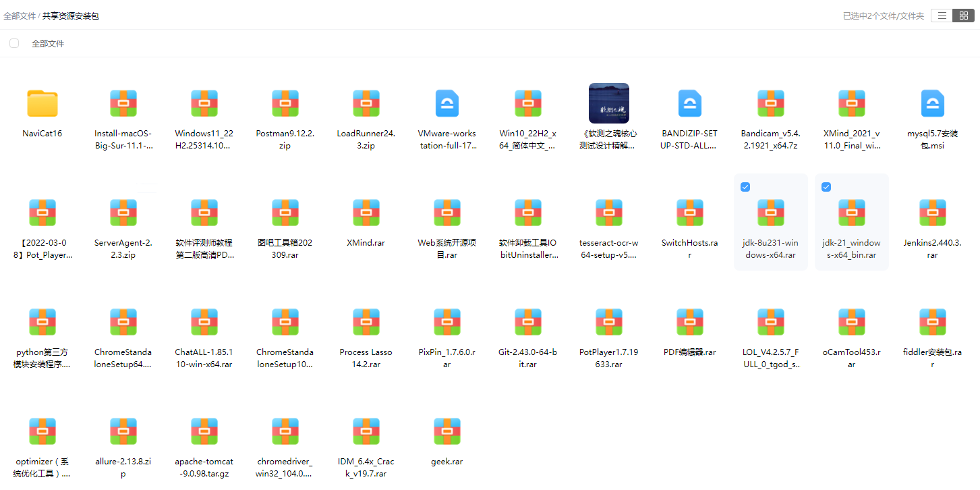The image size is (980, 490).
Task: Click the Web系统开源项目.rar icon
Action: [x=446, y=213]
